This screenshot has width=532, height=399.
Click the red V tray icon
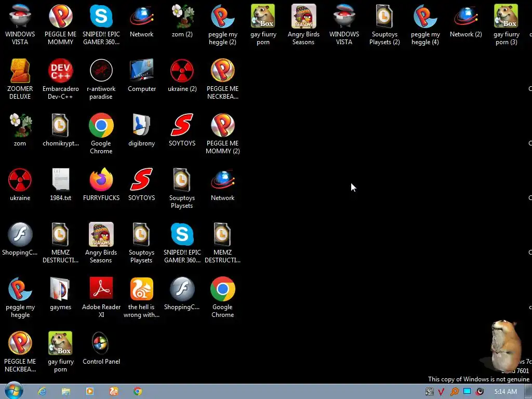(441, 392)
